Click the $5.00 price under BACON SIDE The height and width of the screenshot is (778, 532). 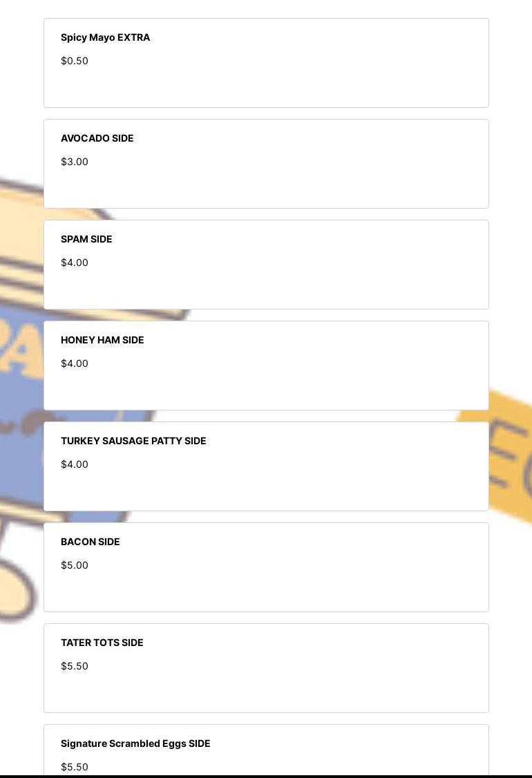click(75, 566)
